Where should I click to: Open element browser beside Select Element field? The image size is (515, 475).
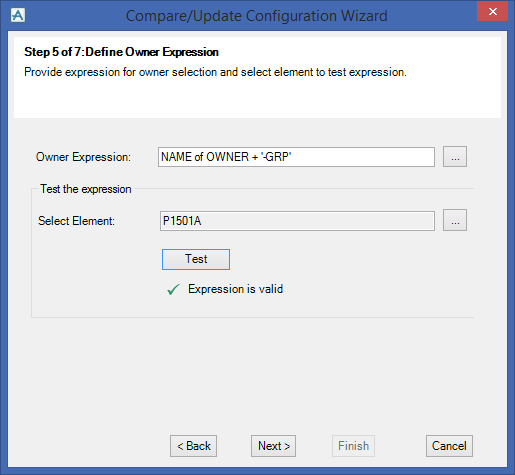(455, 220)
